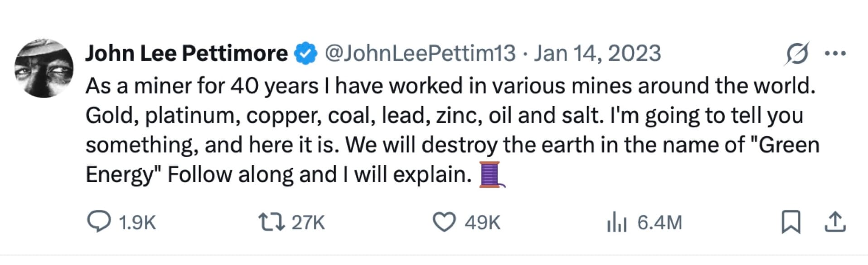The image size is (868, 265).
Task: Click the views bar chart icon
Action: [616, 223]
